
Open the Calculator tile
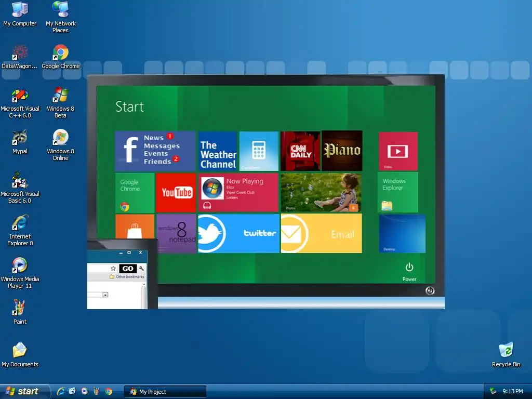[x=259, y=151]
